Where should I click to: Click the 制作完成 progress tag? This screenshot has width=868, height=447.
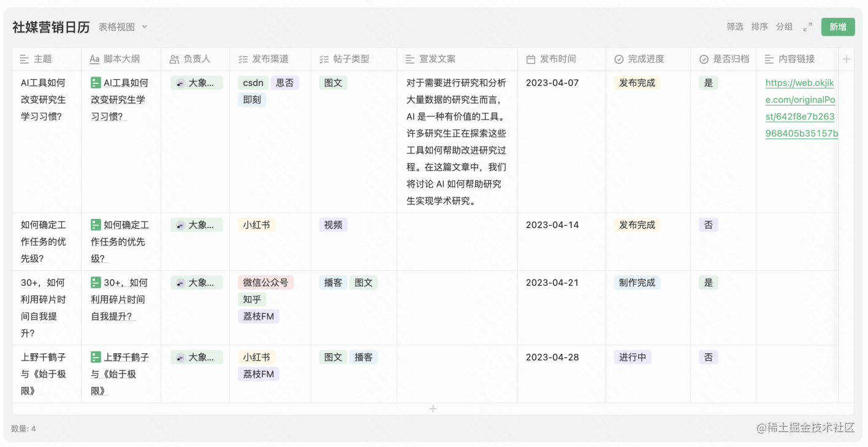coord(637,283)
